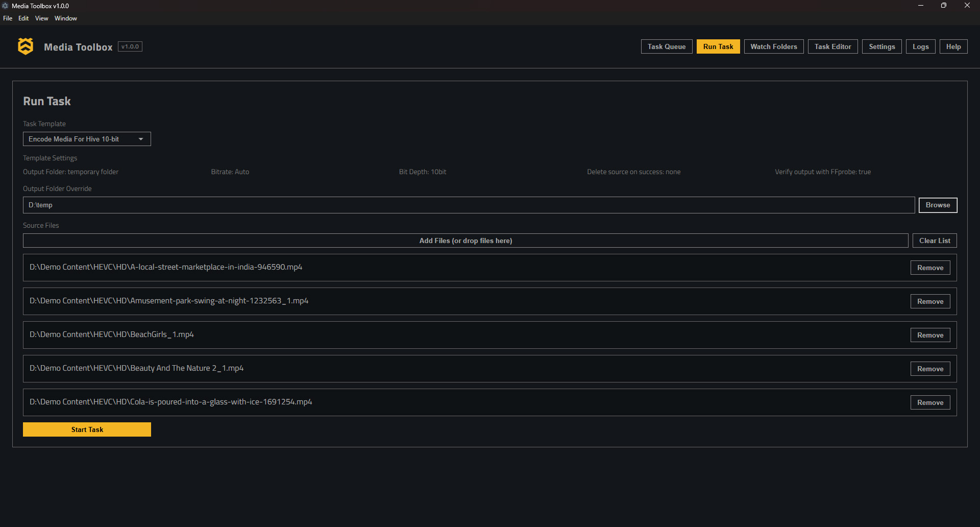Click Add Files drop area
Screen dimensions: 980x527
pyautogui.click(x=465, y=240)
